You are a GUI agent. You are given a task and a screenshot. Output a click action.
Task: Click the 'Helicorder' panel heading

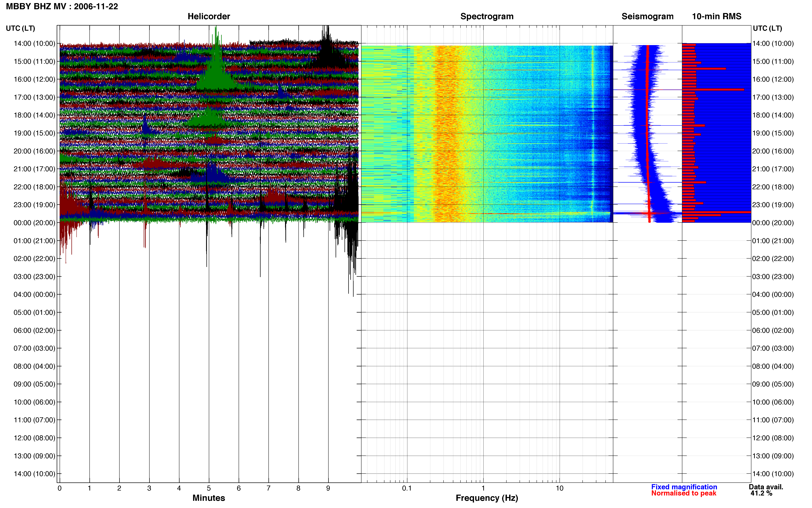(209, 16)
